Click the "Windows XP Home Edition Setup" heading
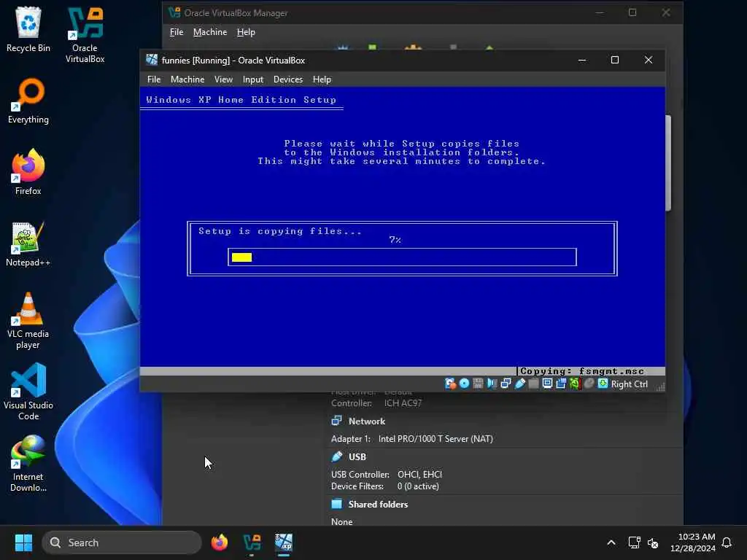The height and width of the screenshot is (560, 747). pyautogui.click(x=241, y=99)
